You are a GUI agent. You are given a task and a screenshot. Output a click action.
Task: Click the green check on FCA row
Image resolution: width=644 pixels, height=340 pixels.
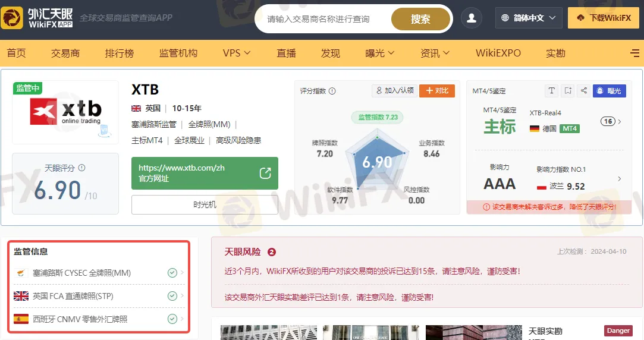tap(172, 296)
